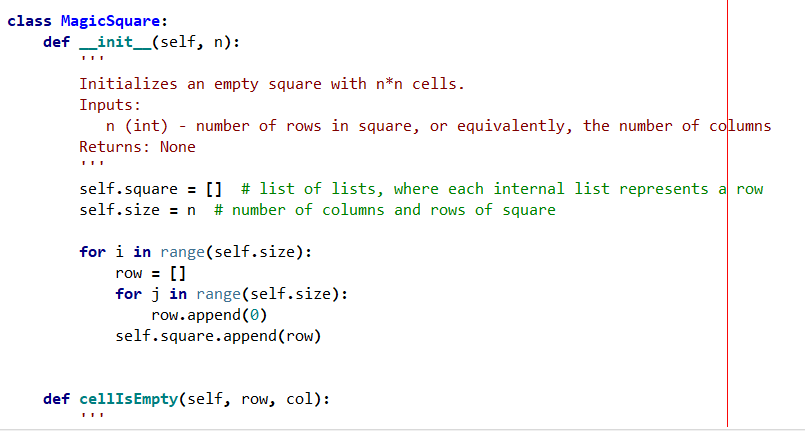Click the "for j in range(self.size):" line
Image resolution: width=805 pixels, height=431 pixels.
pyautogui.click(x=232, y=294)
